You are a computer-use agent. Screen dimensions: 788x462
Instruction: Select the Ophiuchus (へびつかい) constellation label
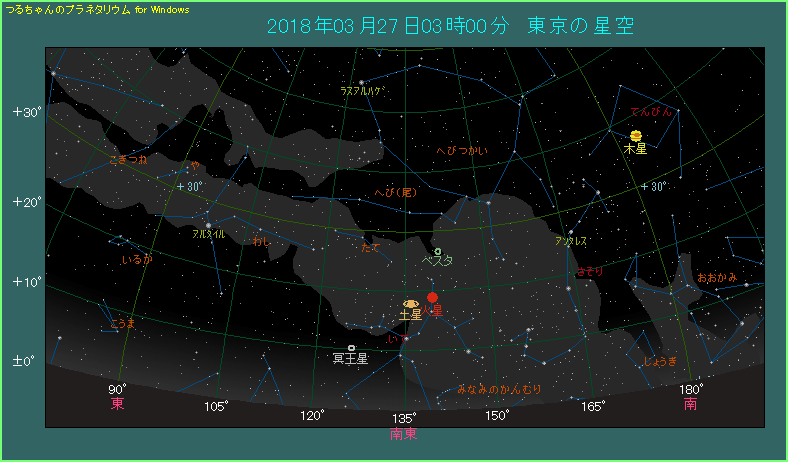[x=462, y=151]
